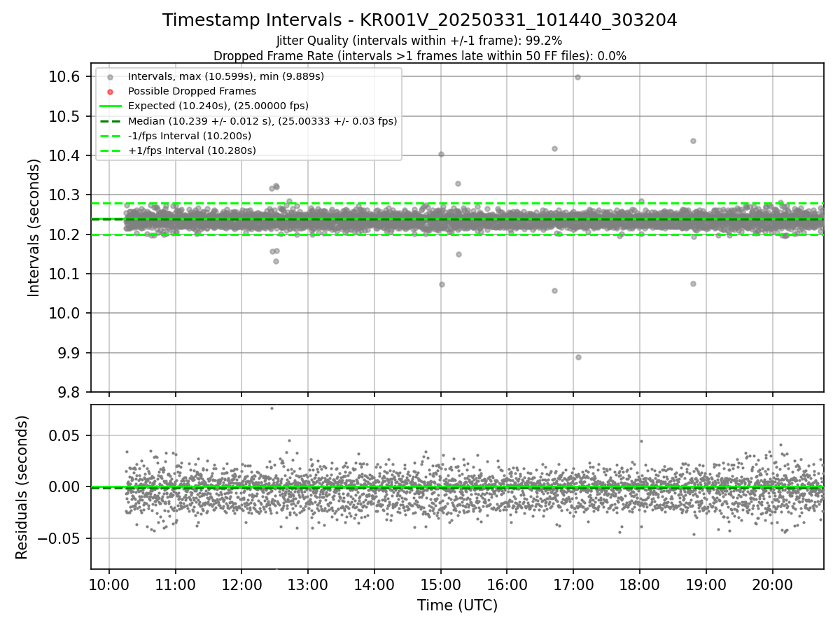Screen dimensions: 840x630
Task: Select legend entry "Intervals, max (10.599s), min (9.889s)"
Action: pyautogui.click(x=226, y=76)
